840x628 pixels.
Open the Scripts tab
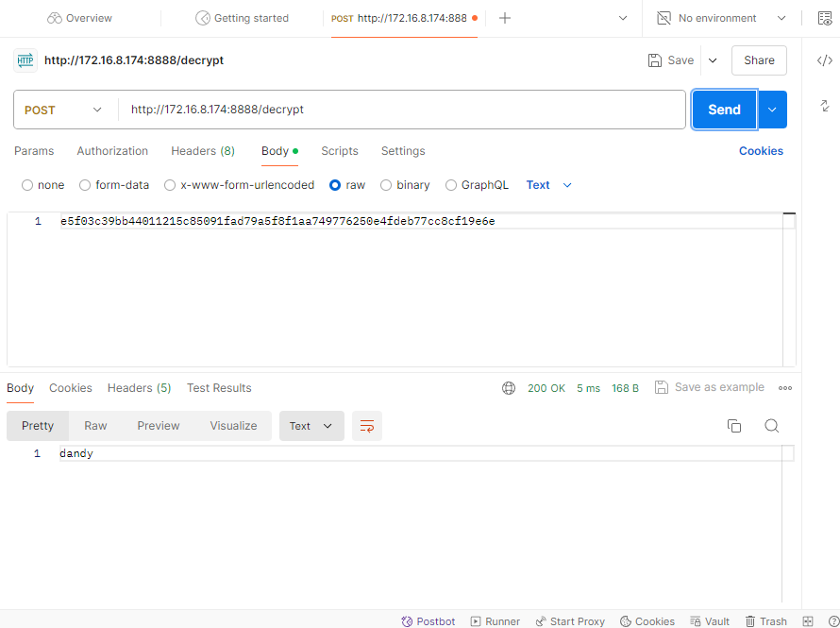[340, 151]
